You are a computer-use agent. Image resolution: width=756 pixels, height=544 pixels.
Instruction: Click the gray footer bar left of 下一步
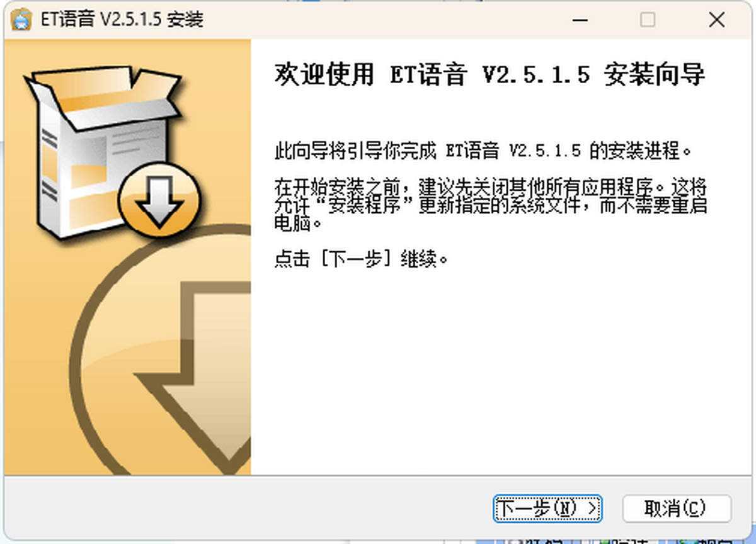(246, 508)
